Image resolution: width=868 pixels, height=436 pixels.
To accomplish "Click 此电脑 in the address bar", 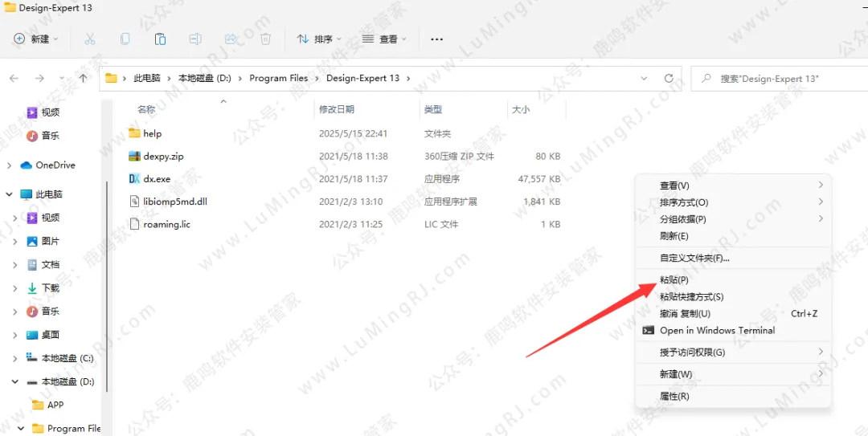I will 147,78.
